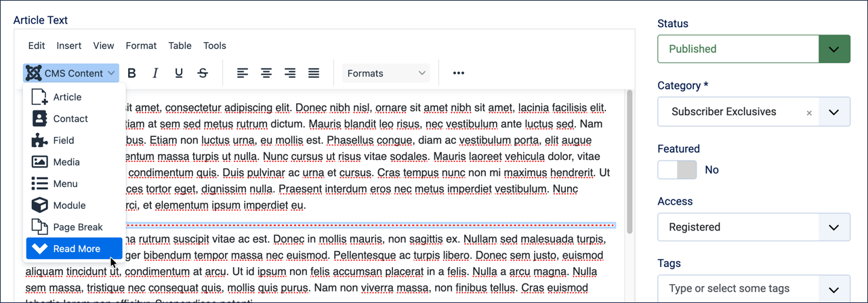Open the Edit menu
This screenshot has height=303, width=868.
tap(37, 45)
